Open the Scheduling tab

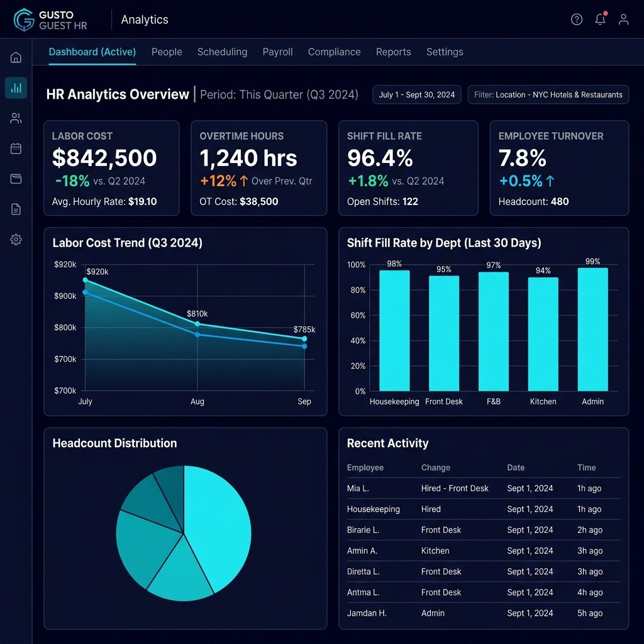tap(222, 52)
